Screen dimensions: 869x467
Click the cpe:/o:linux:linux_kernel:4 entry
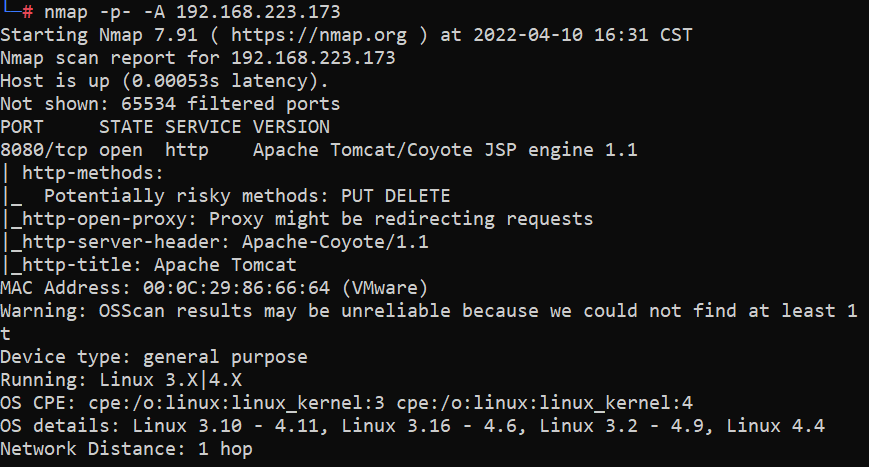click(544, 403)
